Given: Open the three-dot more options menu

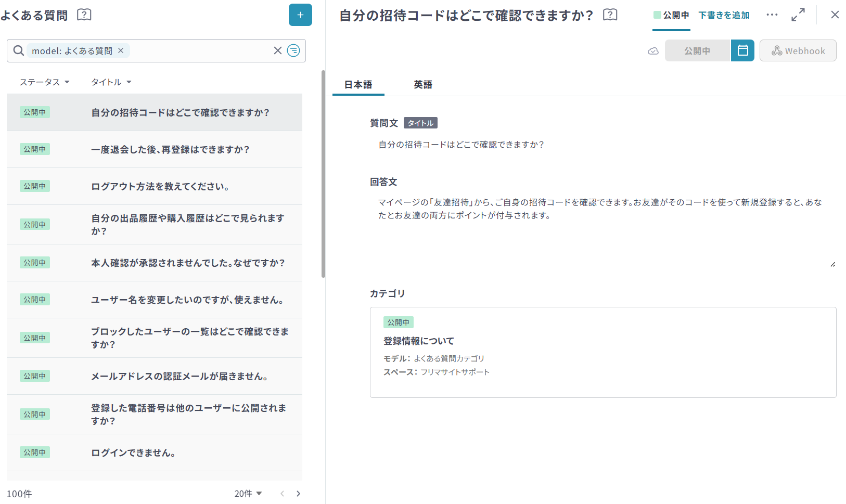Looking at the screenshot, I should coord(772,15).
